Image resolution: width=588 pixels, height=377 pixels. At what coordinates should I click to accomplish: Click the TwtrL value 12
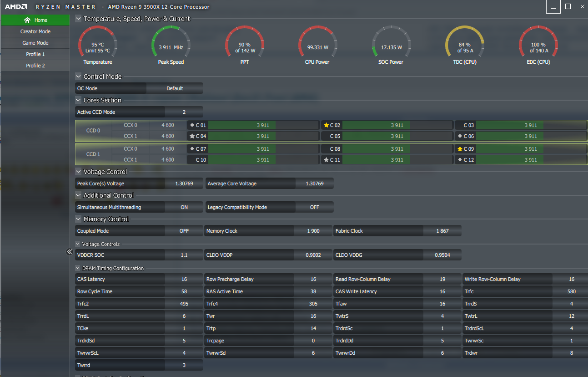[570, 316]
